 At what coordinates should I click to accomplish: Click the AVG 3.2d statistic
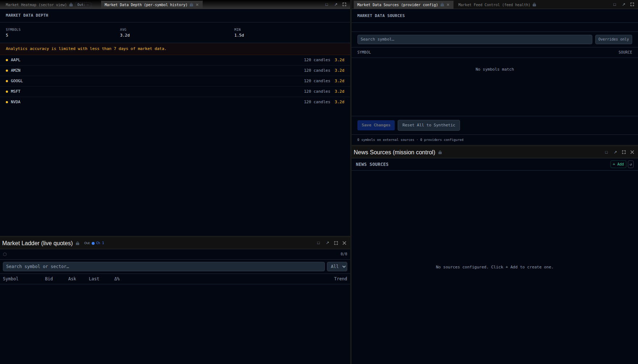125,33
